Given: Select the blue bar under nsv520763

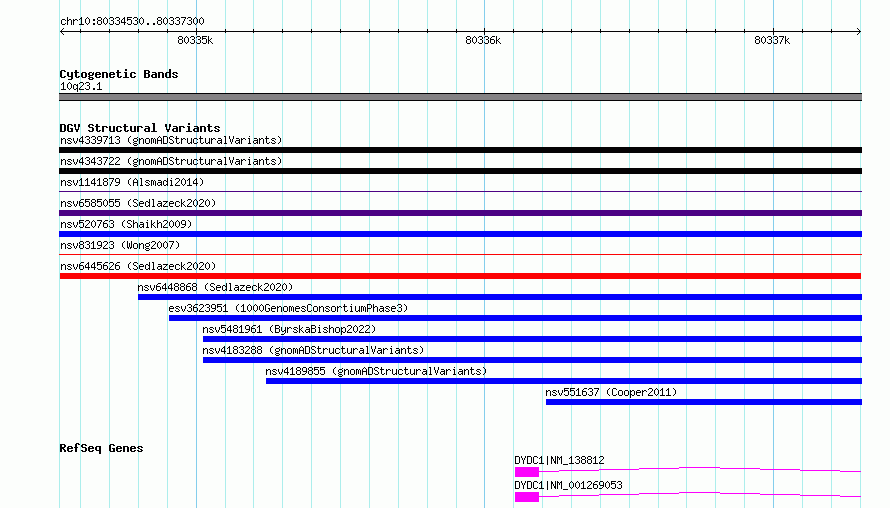Looking at the screenshot, I should pyautogui.click(x=460, y=234).
